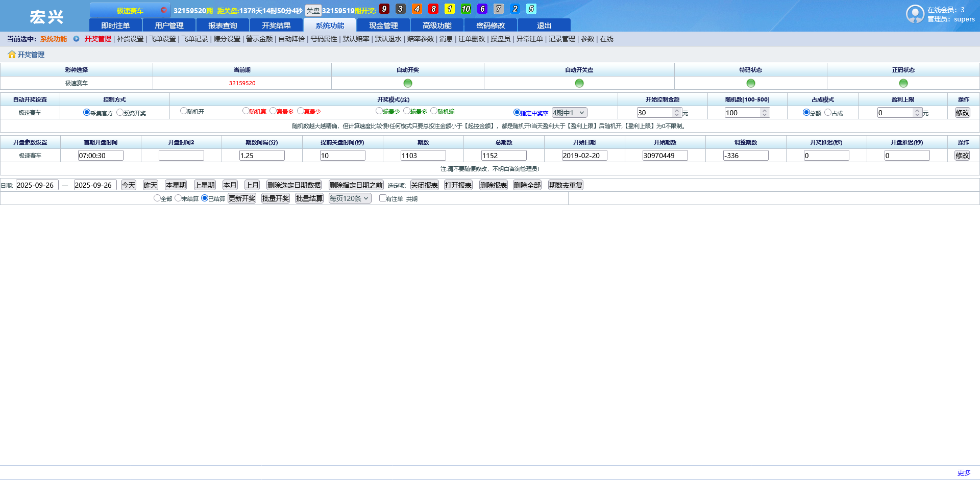The width and height of the screenshot is (980, 483).
Task: Choose the 赢最多 draw mode
Action: click(x=273, y=111)
